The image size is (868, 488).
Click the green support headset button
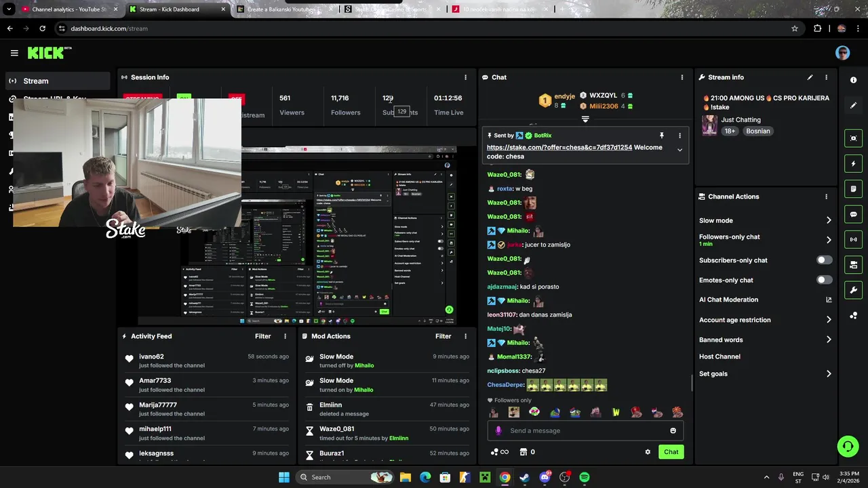[x=848, y=446]
